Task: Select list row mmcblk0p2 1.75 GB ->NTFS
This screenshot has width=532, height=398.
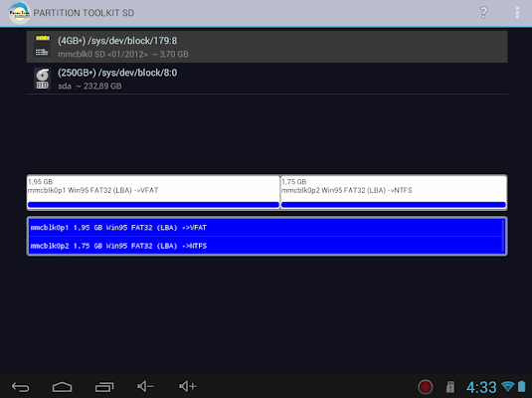Action: pyautogui.click(x=266, y=246)
